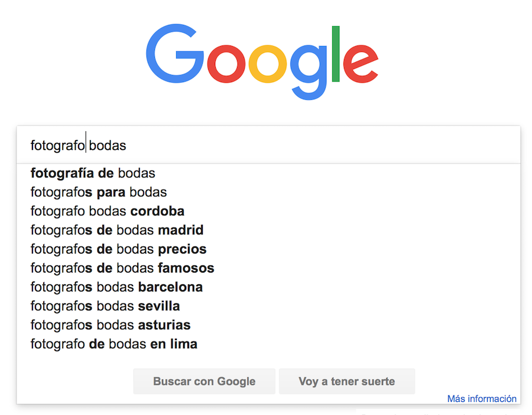Click the 'Buscar con Google' button

205,381
